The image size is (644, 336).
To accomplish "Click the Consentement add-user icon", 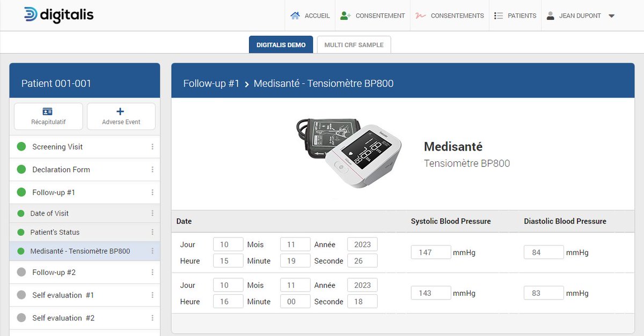I will click(x=346, y=16).
